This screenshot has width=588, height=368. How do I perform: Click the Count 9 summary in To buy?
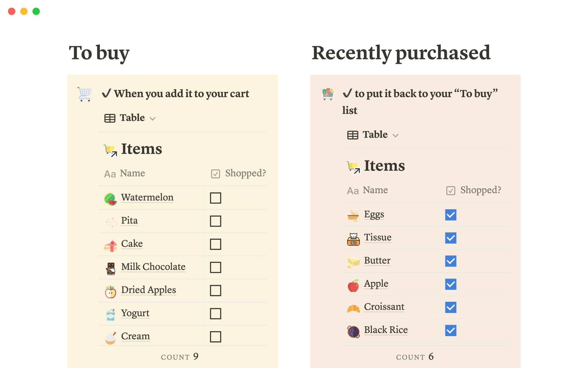[180, 357]
